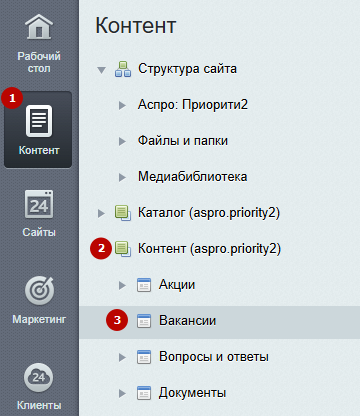The image size is (360, 416).
Task: Select the Контент document icon in sidebar
Action: click(39, 121)
